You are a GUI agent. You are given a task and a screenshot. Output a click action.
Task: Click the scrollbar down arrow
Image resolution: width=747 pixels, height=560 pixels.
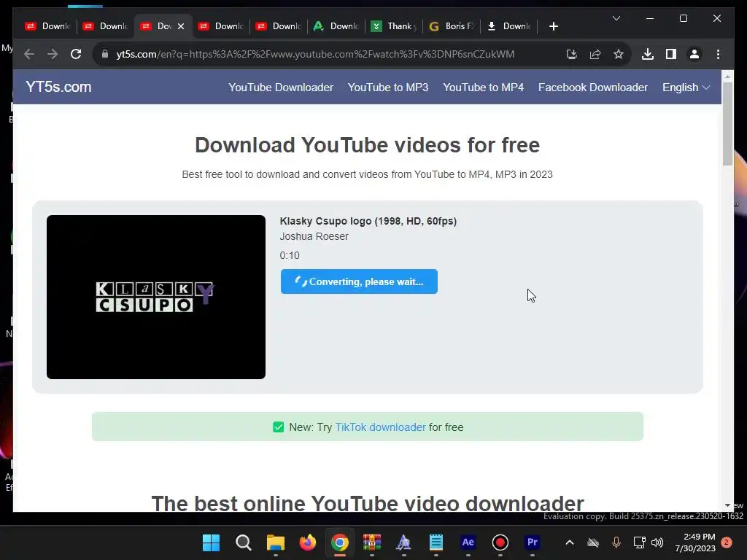coord(727,505)
